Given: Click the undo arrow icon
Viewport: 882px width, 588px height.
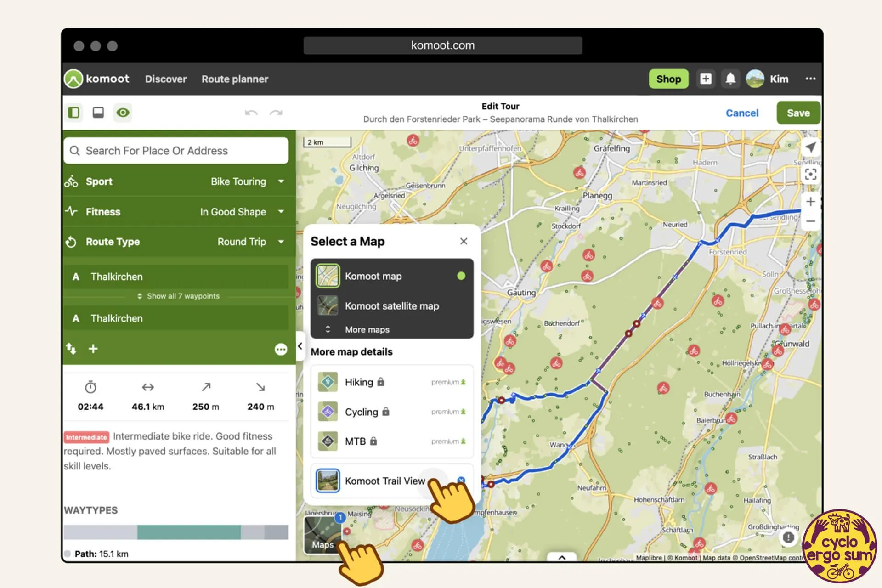Looking at the screenshot, I should coord(251,112).
